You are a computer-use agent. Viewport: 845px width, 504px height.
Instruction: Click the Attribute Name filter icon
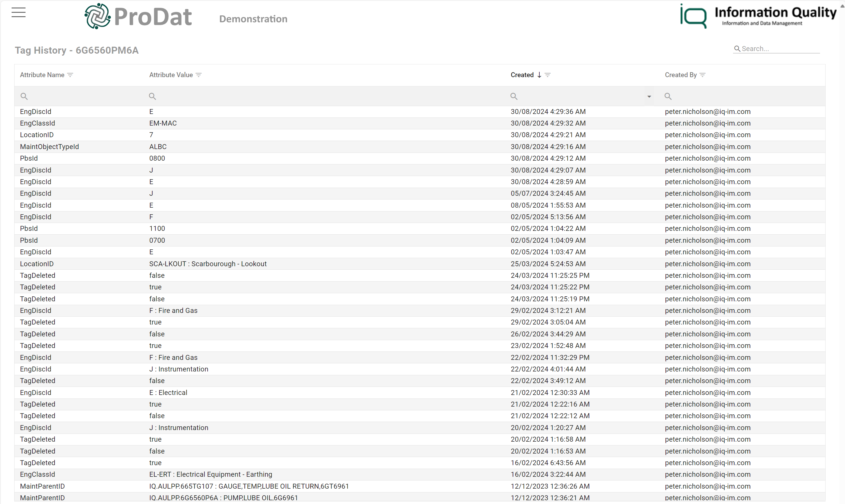(70, 75)
